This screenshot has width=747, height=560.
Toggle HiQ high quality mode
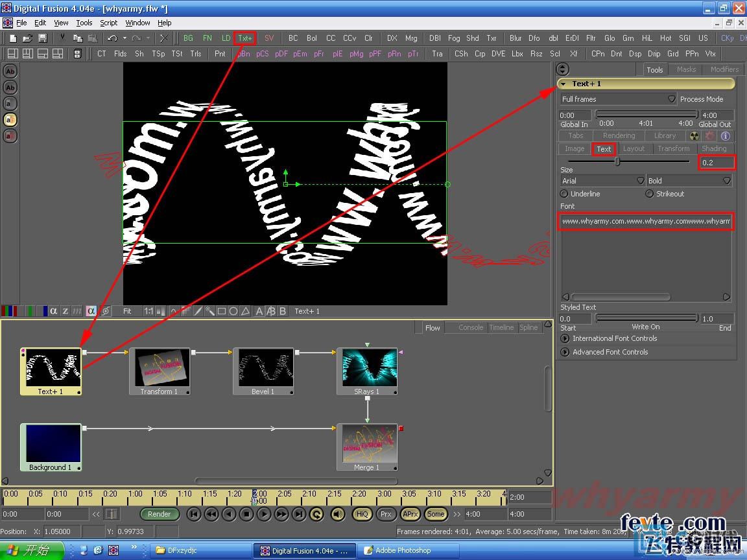click(x=362, y=514)
